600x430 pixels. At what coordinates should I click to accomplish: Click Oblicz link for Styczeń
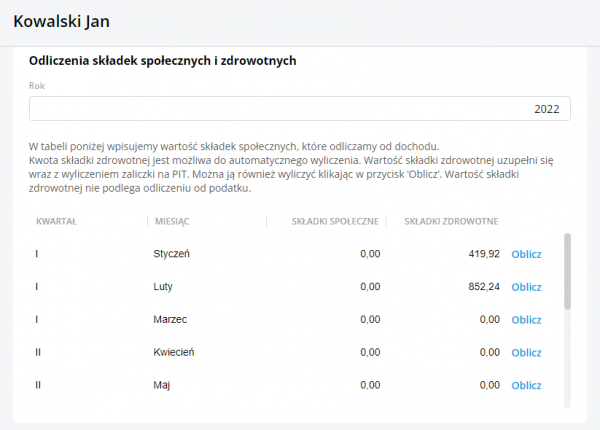click(x=526, y=254)
